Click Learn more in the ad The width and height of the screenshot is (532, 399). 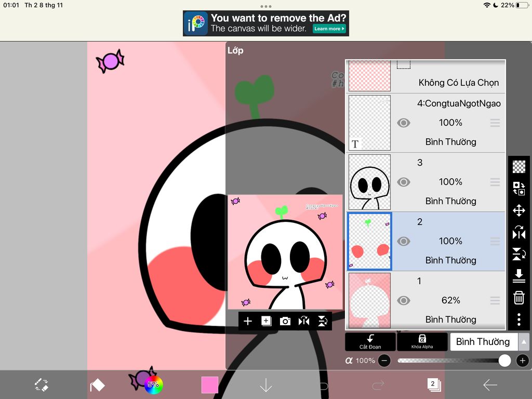(329, 29)
